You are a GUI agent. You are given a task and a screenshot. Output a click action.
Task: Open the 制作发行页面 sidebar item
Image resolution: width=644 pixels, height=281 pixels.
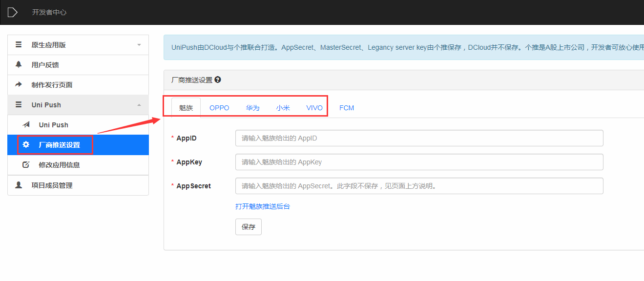[78, 85]
